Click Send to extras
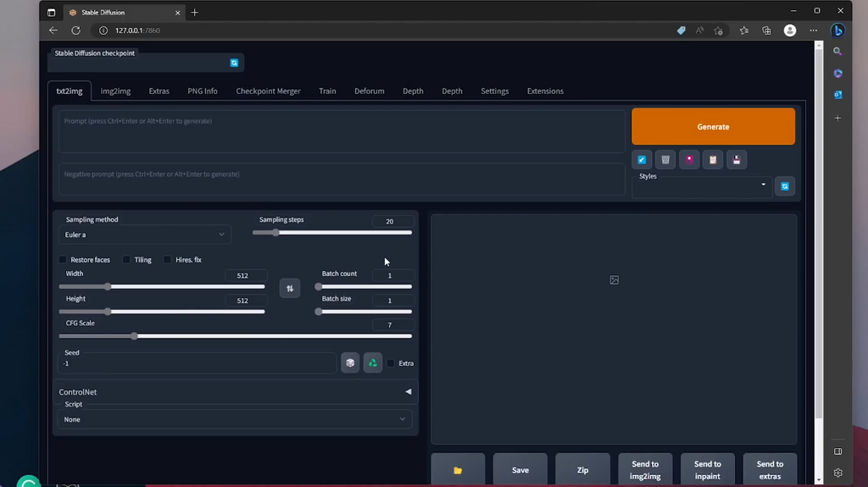This screenshot has width=868, height=487. (770, 470)
